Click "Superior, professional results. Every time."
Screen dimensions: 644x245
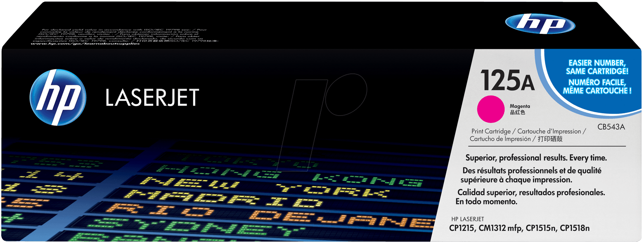click(x=536, y=158)
